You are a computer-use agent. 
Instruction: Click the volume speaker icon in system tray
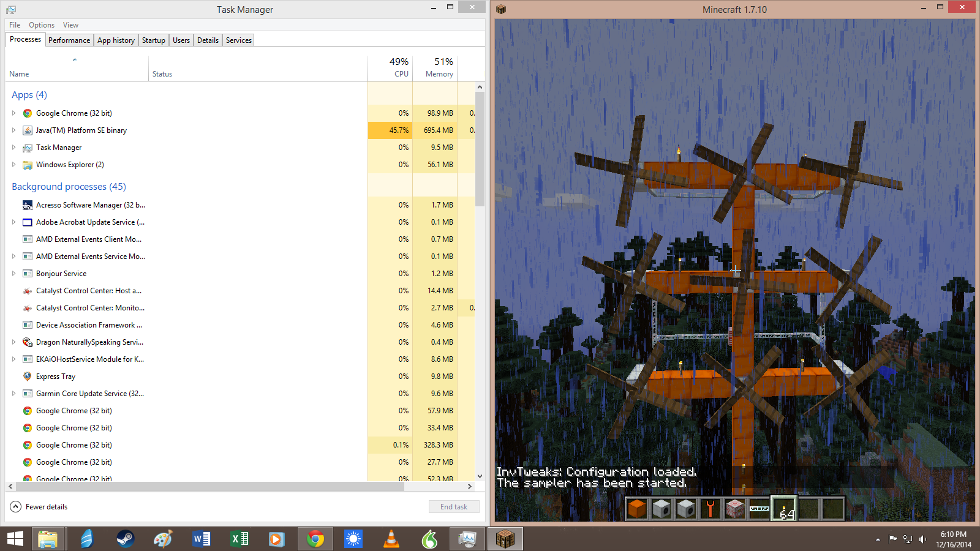[x=922, y=539]
